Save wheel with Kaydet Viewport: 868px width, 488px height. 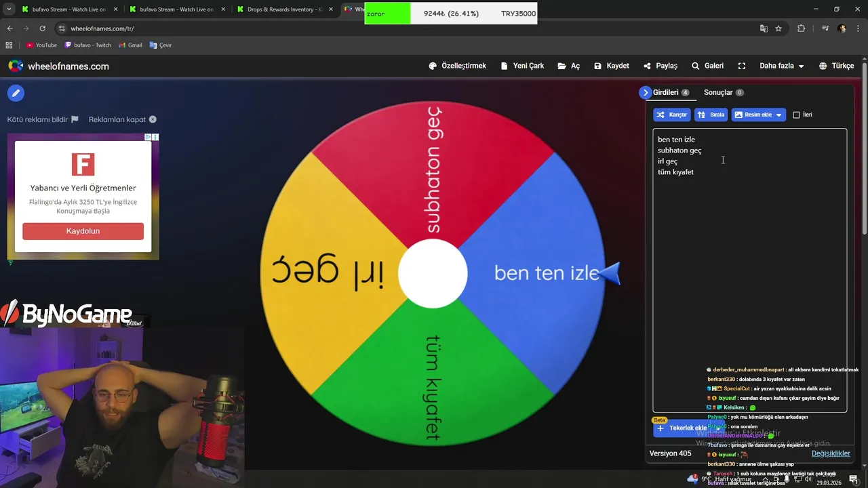(612, 66)
